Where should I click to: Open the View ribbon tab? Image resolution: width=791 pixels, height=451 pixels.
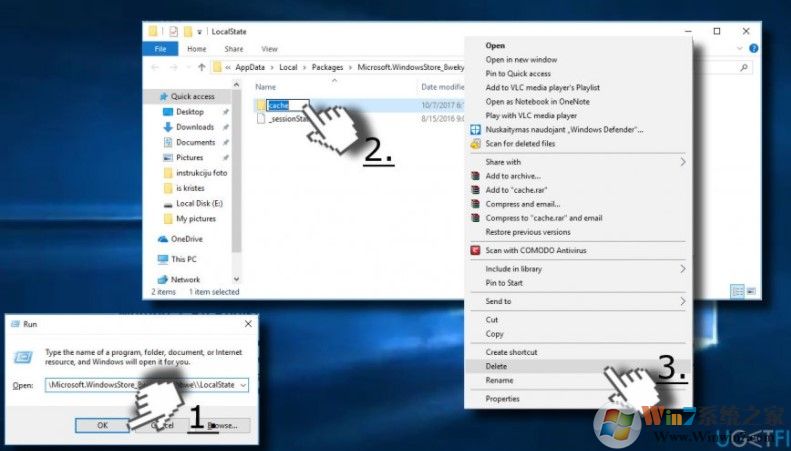tap(269, 49)
